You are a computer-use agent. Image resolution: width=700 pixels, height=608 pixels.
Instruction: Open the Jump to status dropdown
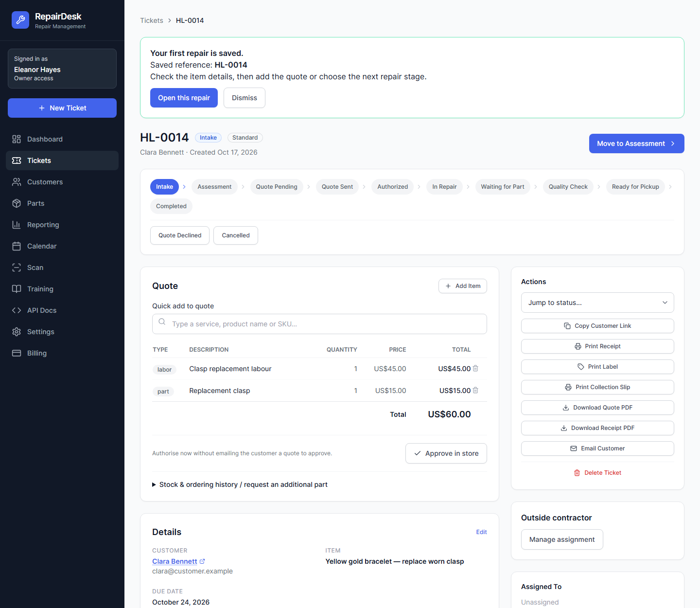[x=597, y=303]
